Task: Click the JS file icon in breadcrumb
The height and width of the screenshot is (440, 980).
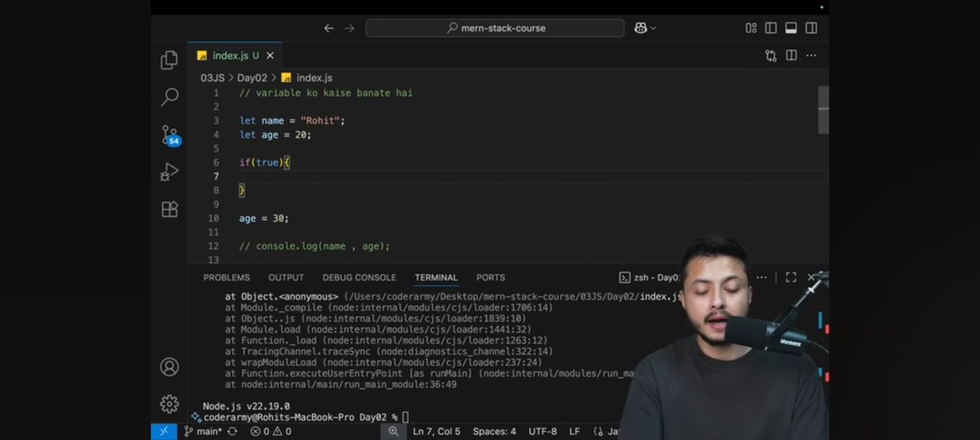Action: click(x=286, y=78)
